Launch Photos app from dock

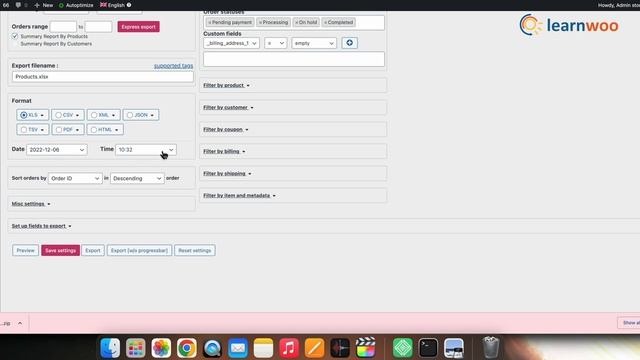(x=161, y=348)
